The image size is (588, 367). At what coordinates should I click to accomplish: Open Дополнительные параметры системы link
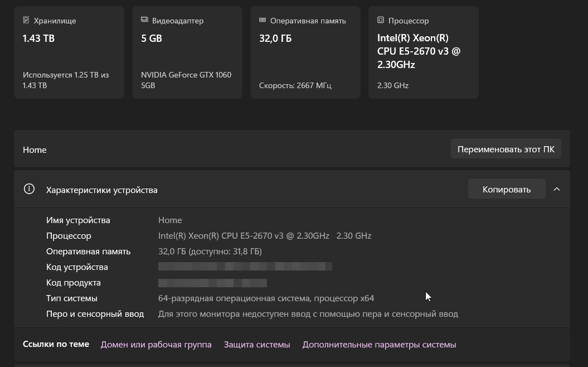[x=379, y=345]
